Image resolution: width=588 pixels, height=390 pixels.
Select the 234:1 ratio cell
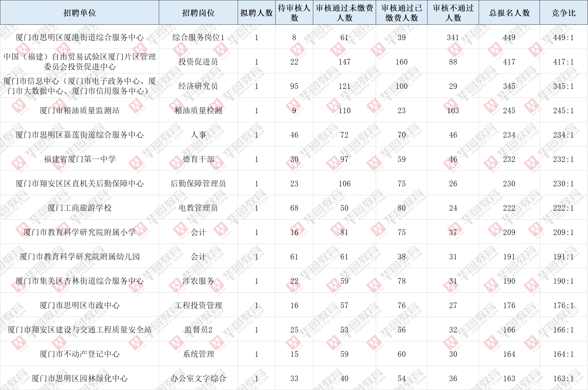pyautogui.click(x=564, y=134)
